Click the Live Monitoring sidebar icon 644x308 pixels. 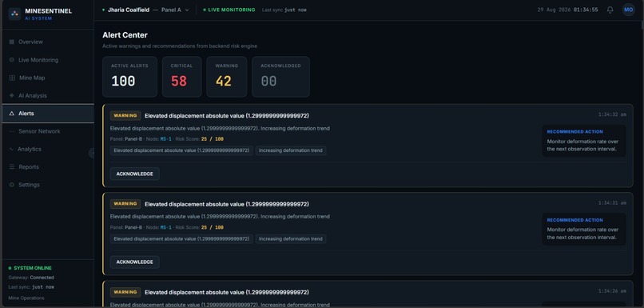click(x=11, y=60)
